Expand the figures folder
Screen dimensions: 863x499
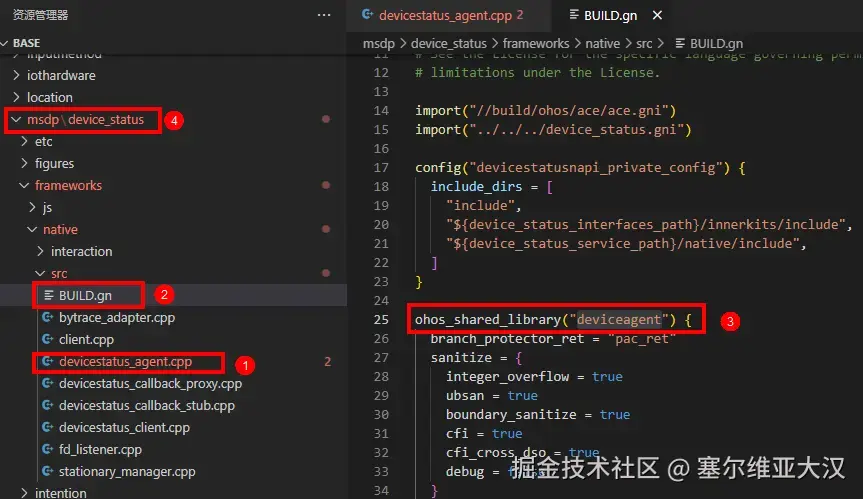coord(24,163)
